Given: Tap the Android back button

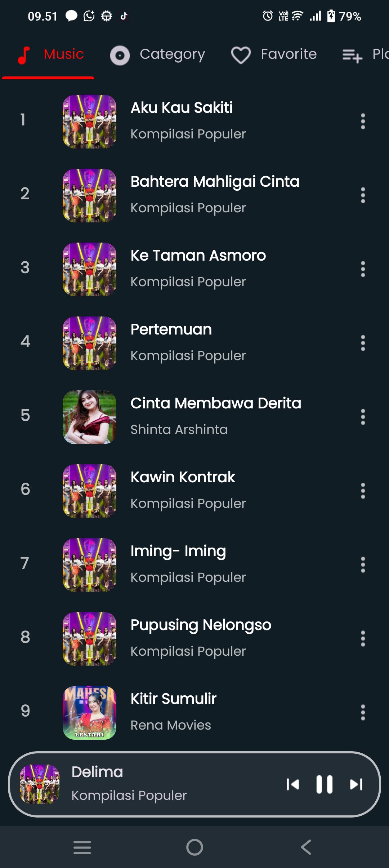Looking at the screenshot, I should click(x=306, y=847).
